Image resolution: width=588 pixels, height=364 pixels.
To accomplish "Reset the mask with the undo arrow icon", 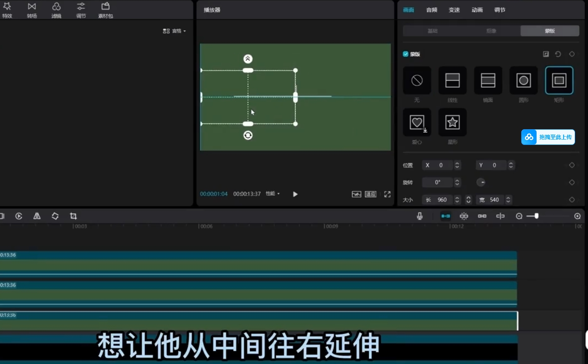I will click(x=558, y=54).
